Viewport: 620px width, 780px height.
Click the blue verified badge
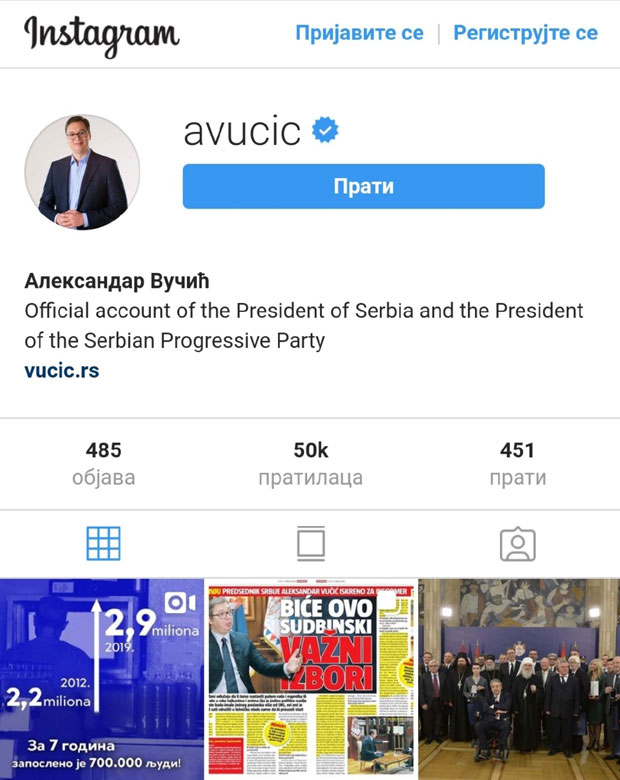325,130
